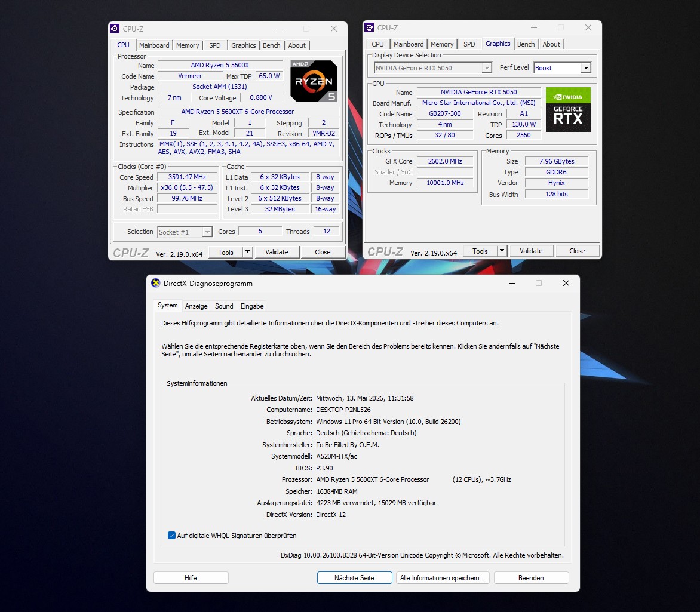The image size is (700, 612).
Task: Select the System tab in DirectX dialog
Action: click(x=167, y=305)
